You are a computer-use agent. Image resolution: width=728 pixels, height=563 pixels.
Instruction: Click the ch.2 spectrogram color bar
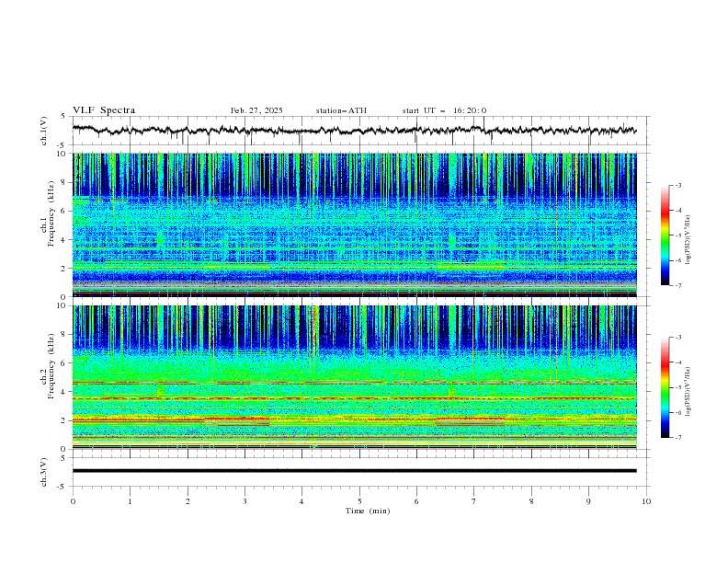(x=665, y=387)
